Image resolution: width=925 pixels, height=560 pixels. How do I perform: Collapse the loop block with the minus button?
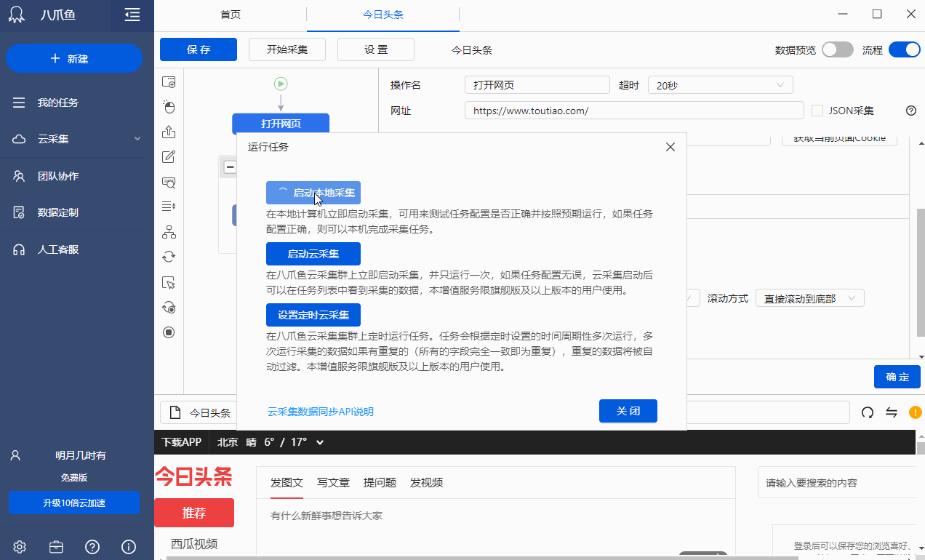coord(230,167)
